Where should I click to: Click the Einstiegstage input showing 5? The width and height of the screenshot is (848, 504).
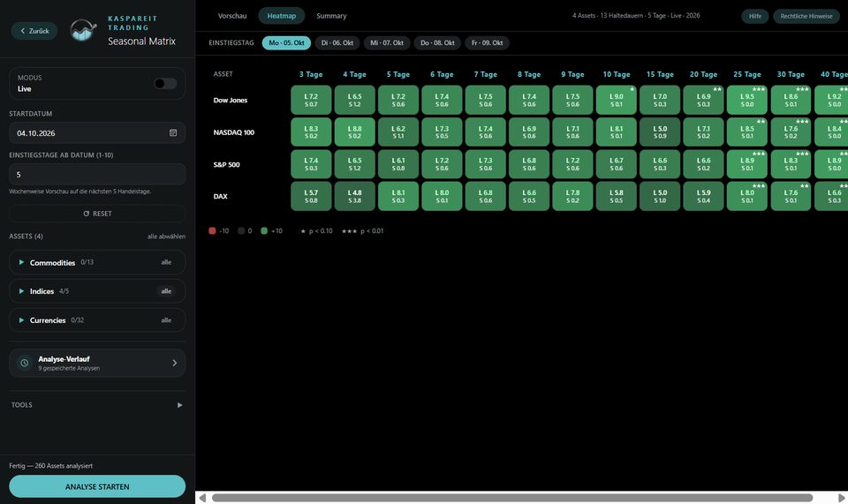tap(97, 175)
